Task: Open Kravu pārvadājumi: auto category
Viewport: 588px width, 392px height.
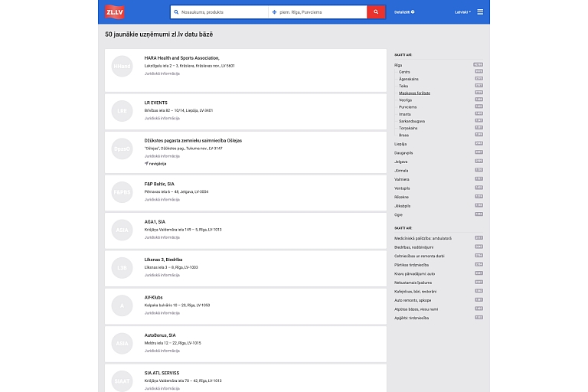Action: coord(414,274)
